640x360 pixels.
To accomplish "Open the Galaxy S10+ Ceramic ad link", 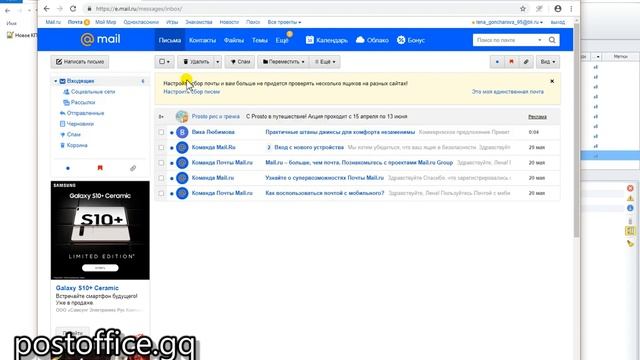I will pyautogui.click(x=87, y=288).
